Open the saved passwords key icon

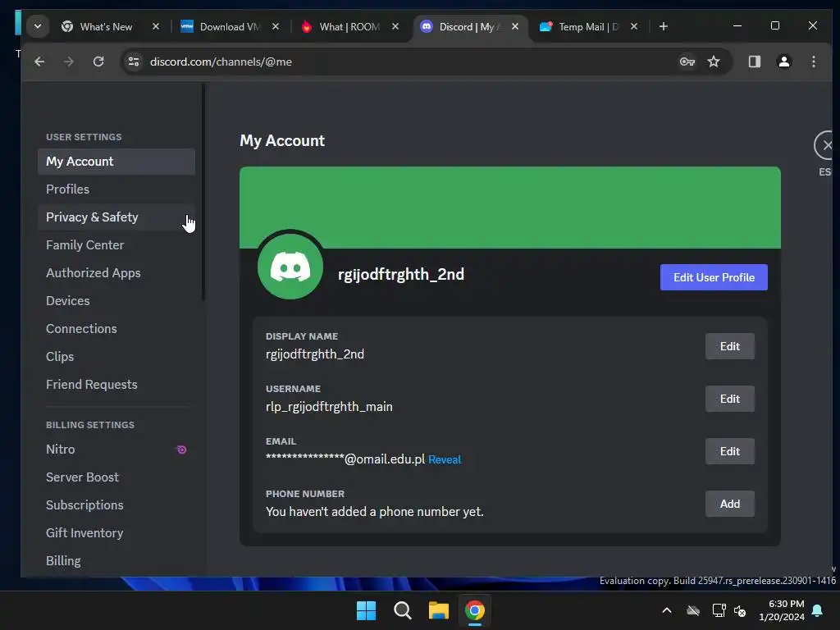click(687, 62)
